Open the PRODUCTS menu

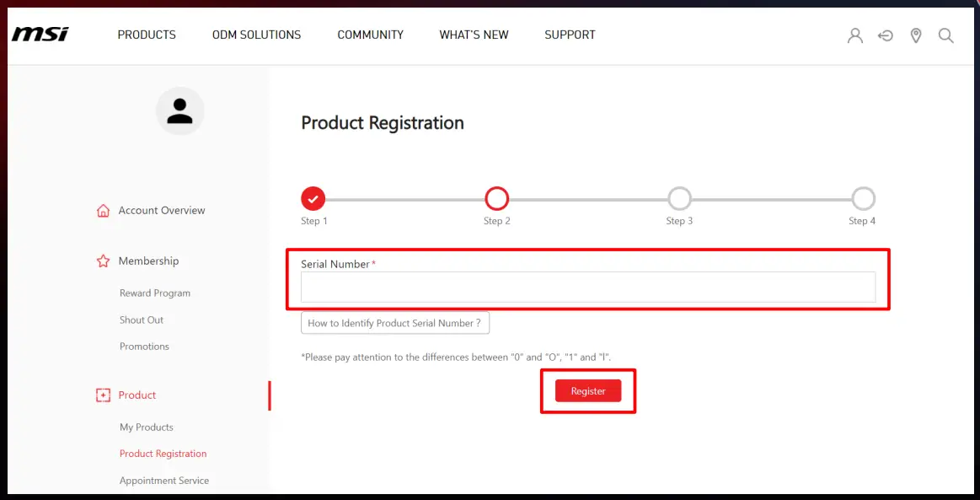(147, 35)
